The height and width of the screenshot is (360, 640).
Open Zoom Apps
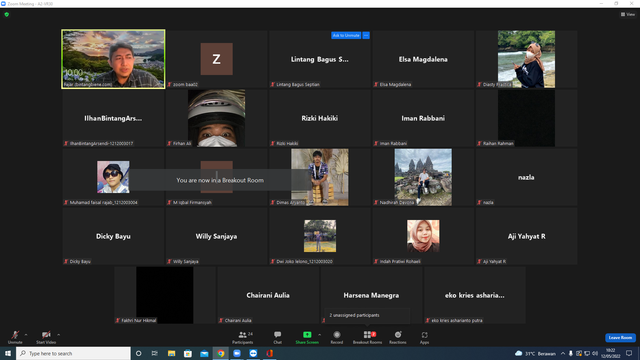coord(424,337)
